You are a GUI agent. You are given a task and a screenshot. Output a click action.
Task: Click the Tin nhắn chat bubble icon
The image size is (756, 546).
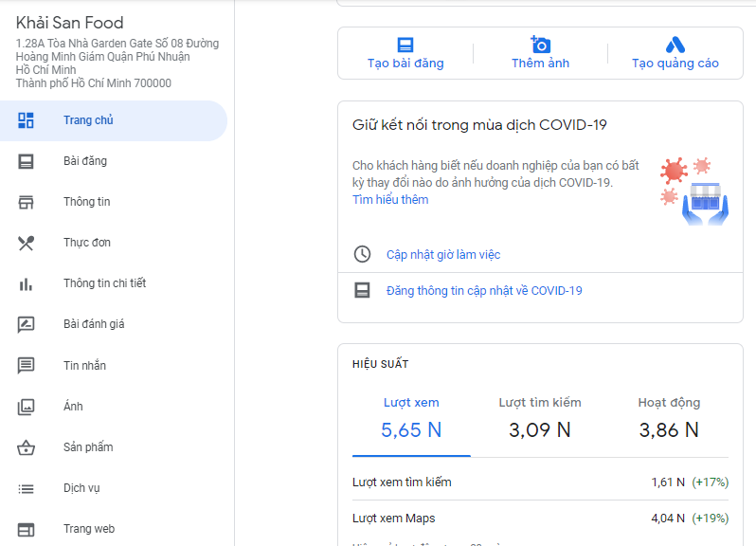[x=26, y=366]
